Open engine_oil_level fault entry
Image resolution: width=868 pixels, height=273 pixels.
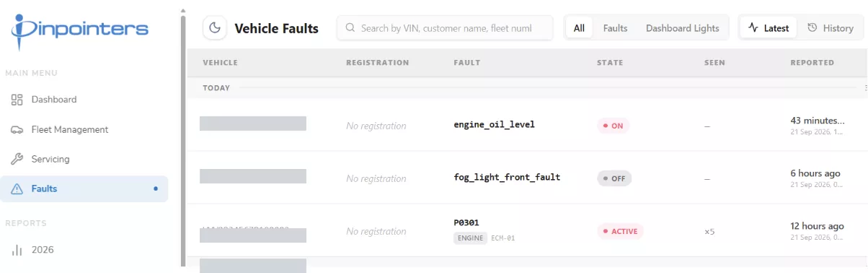(x=494, y=124)
